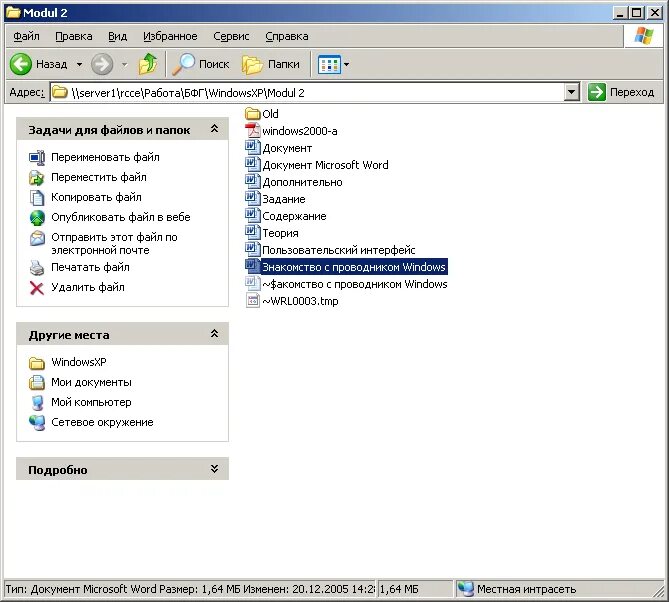Image resolution: width=669 pixels, height=602 pixels.
Task: Open the Избранное menu
Action: coord(170,36)
